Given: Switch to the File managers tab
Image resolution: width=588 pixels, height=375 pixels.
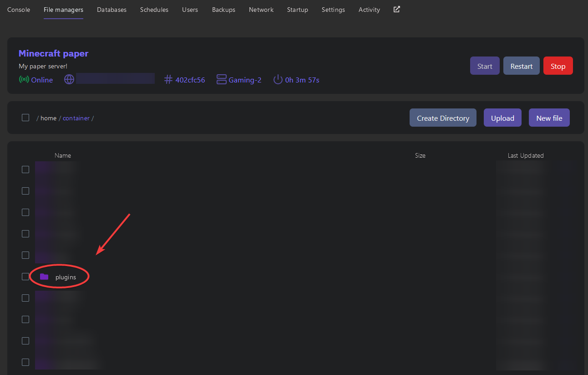Looking at the screenshot, I should coord(63,10).
